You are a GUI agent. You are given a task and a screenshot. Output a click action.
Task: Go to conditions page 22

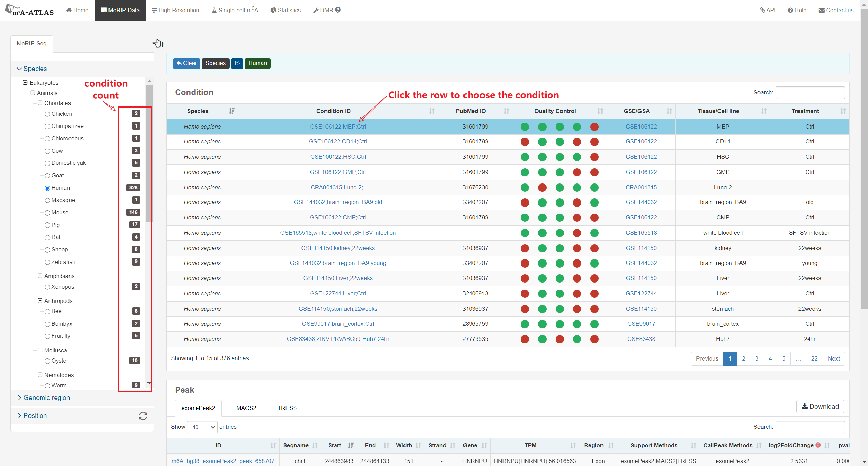click(x=814, y=358)
